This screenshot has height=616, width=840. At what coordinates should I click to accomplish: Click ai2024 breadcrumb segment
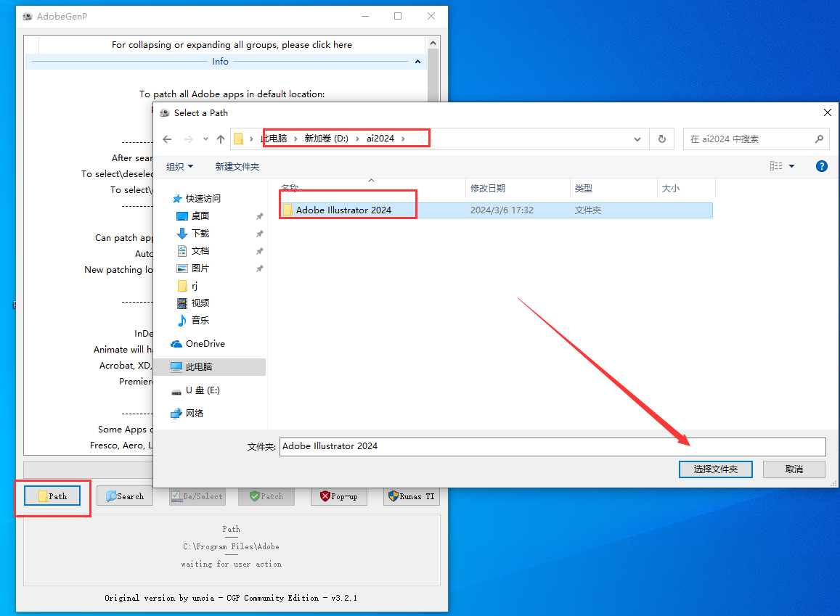click(x=380, y=139)
